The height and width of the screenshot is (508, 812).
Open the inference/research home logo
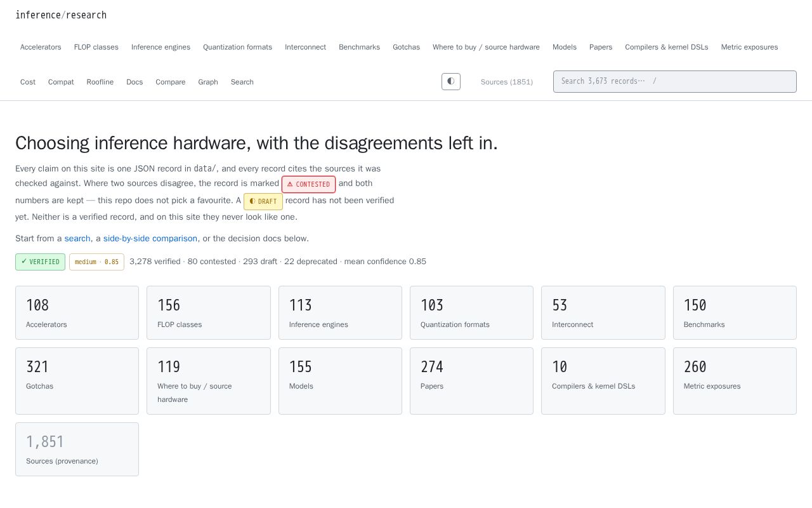[x=61, y=15]
